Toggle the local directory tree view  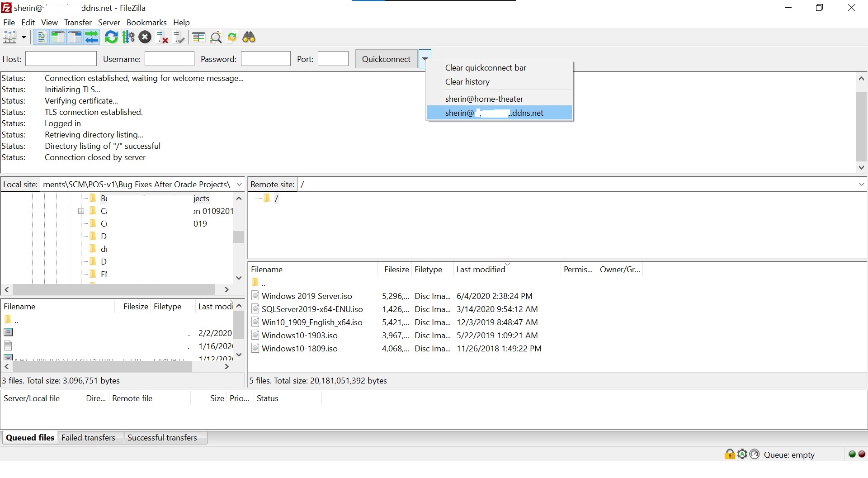[58, 37]
